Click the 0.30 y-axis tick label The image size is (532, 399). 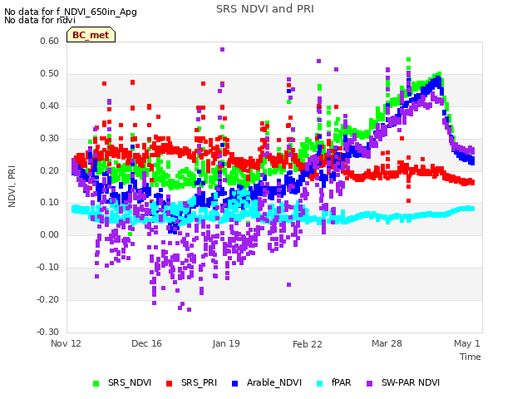[x=49, y=139]
